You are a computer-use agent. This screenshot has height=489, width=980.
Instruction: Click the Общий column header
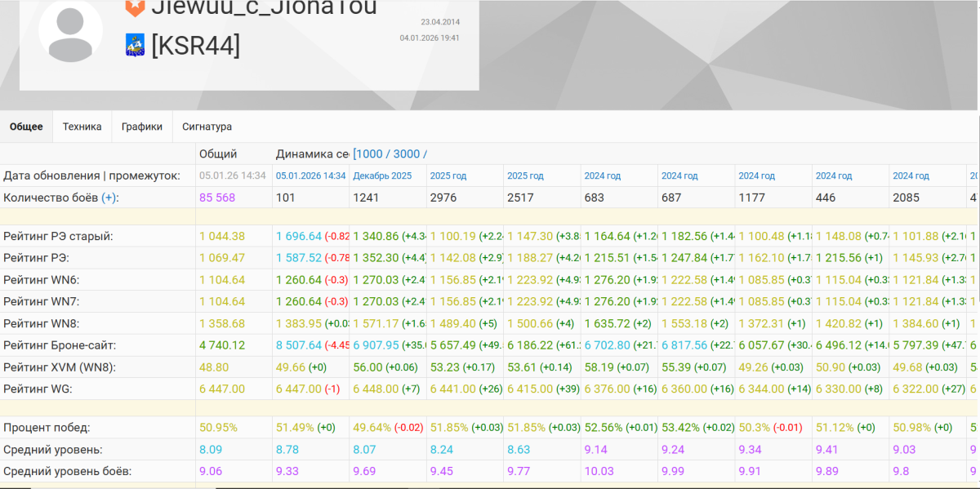218,153
